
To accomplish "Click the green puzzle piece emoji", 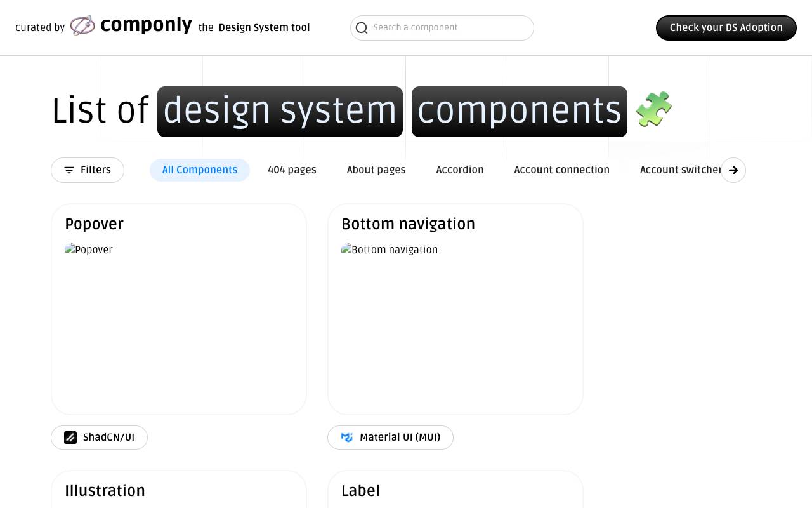I will tap(654, 109).
